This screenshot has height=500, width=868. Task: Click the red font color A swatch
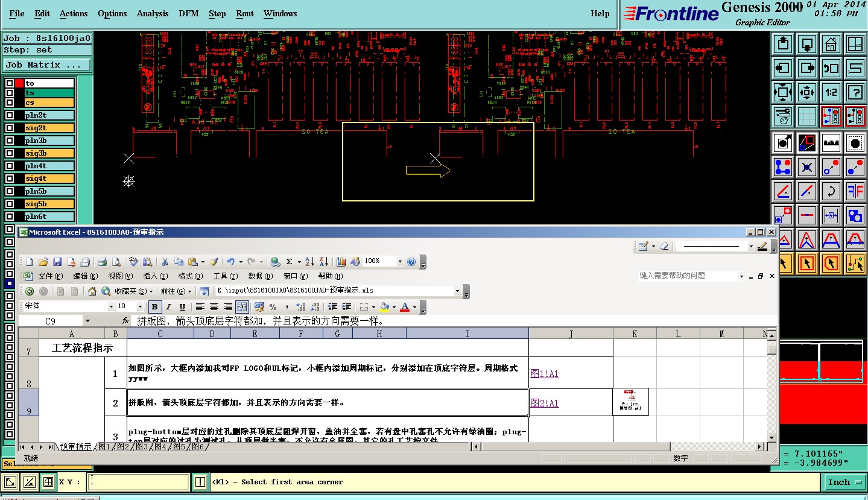click(405, 308)
